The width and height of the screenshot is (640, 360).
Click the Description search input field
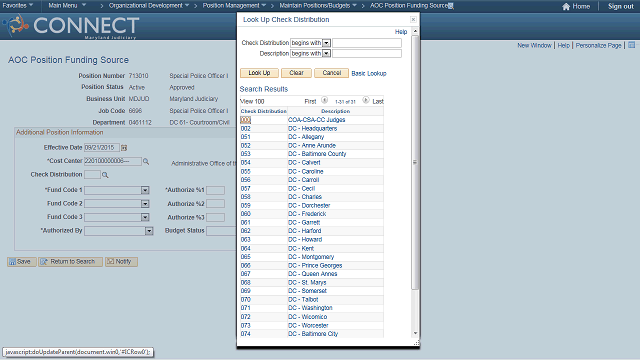(x=367, y=53)
